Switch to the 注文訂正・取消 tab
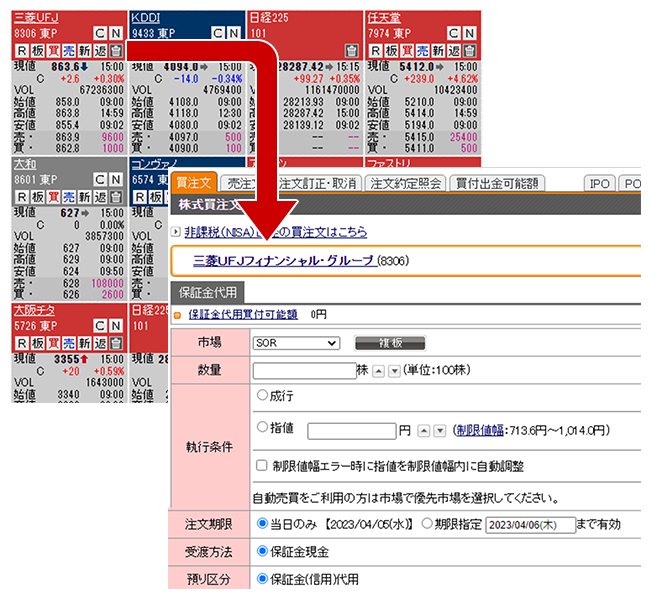The width and height of the screenshot is (650, 600). click(x=318, y=183)
